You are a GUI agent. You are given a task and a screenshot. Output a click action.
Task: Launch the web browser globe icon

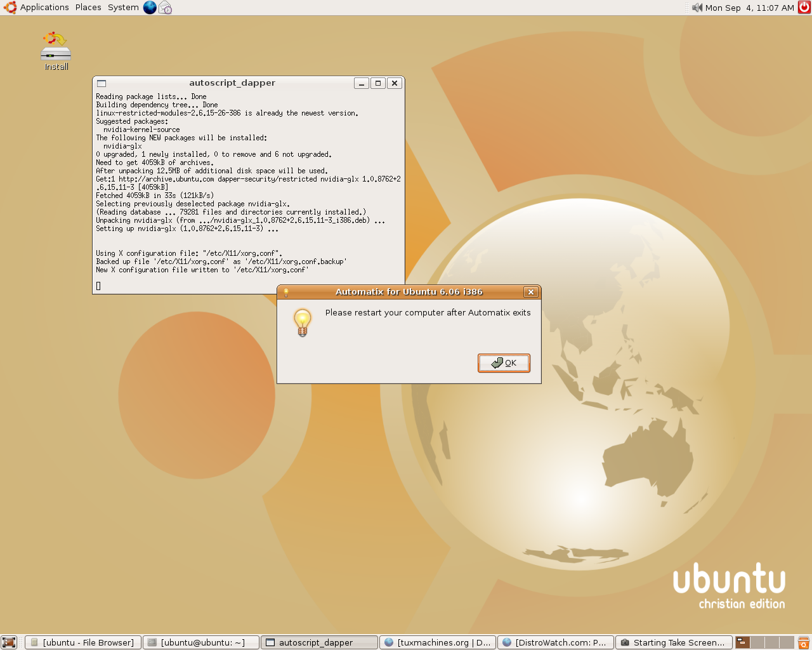coord(150,8)
